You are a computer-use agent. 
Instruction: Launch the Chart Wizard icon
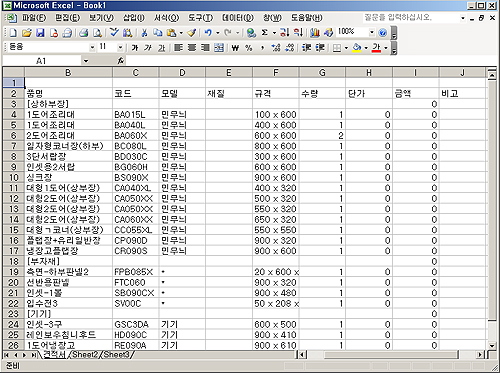pos(315,32)
